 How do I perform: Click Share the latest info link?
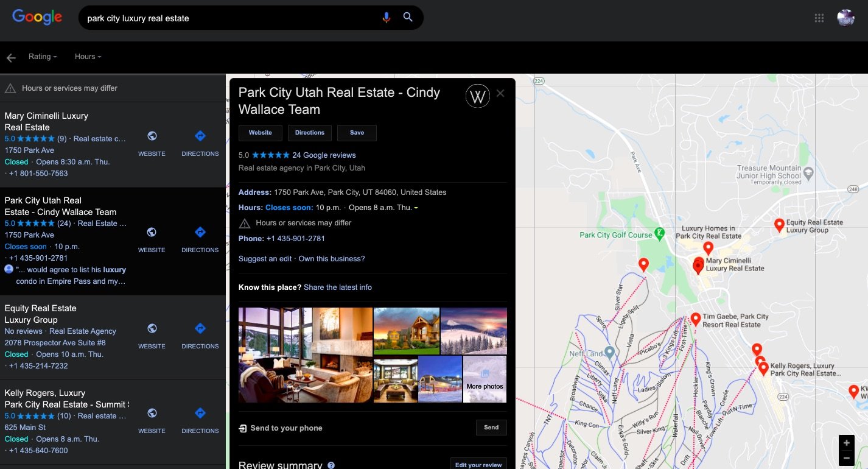[x=338, y=287]
